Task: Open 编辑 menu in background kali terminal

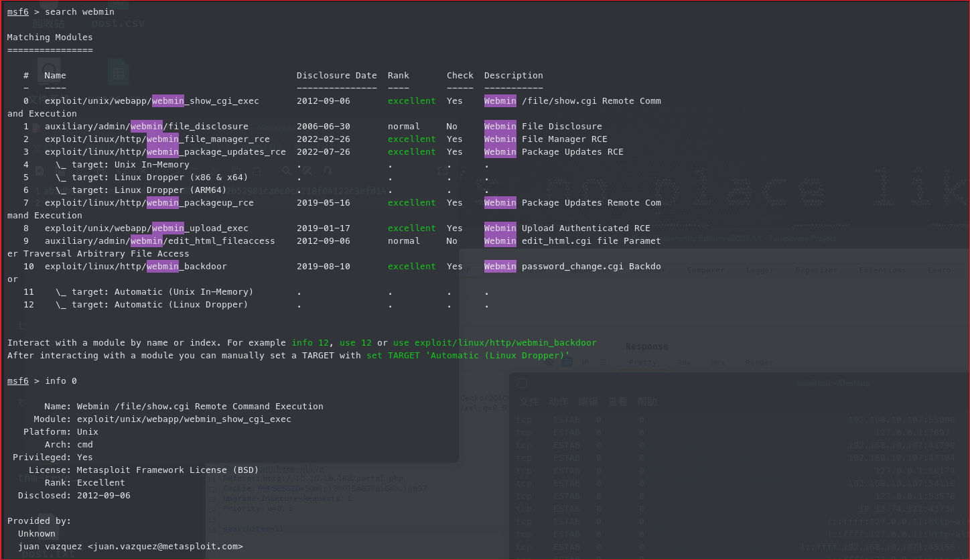Action: click(x=588, y=402)
